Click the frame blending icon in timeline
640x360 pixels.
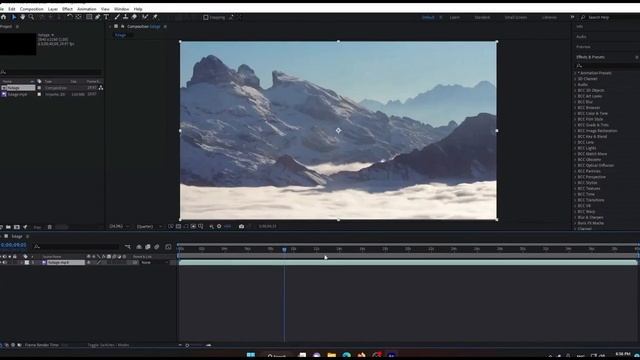(148, 247)
